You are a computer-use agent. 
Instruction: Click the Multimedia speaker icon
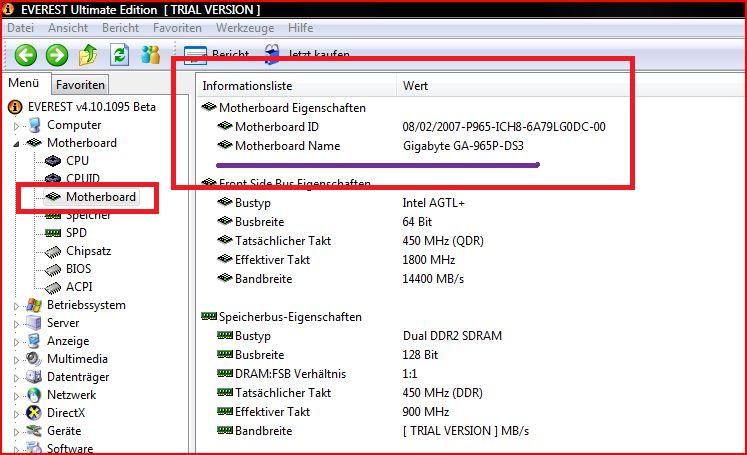pyautogui.click(x=34, y=359)
